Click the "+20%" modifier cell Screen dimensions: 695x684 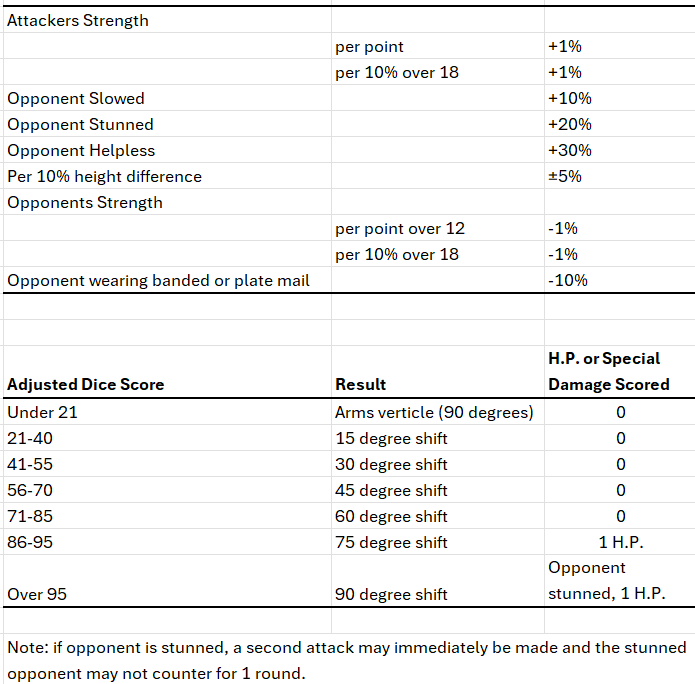tap(570, 125)
